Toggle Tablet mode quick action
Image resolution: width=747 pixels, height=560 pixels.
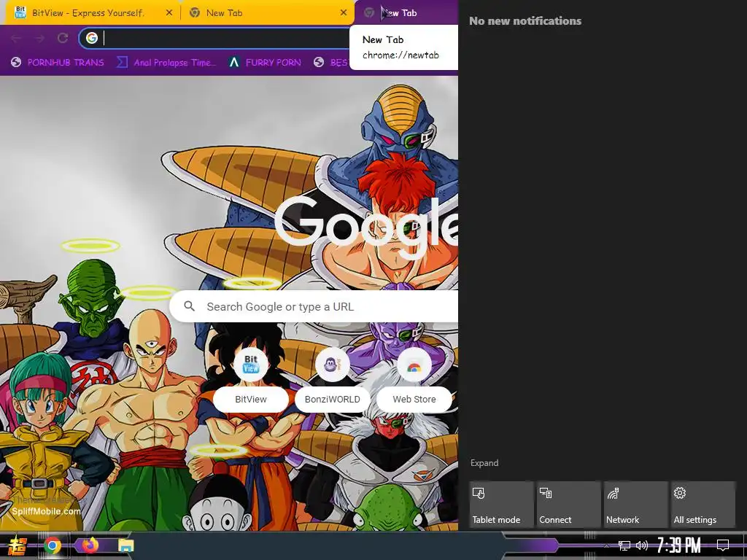501,505
